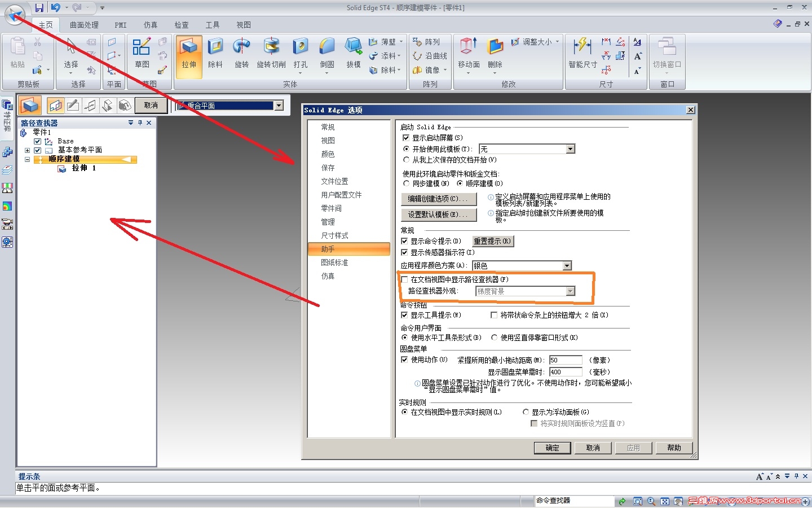Click the help icon near the ribbon's right end
The height and width of the screenshot is (508, 812).
click(778, 24)
